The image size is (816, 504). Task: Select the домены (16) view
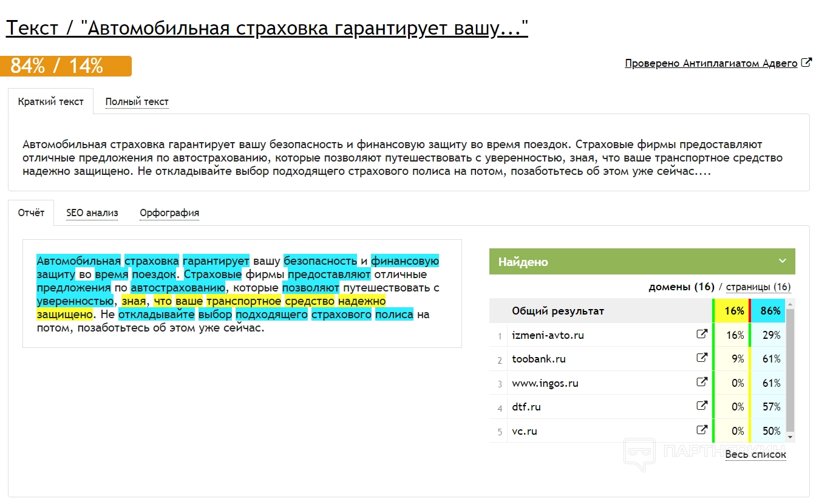(x=681, y=287)
